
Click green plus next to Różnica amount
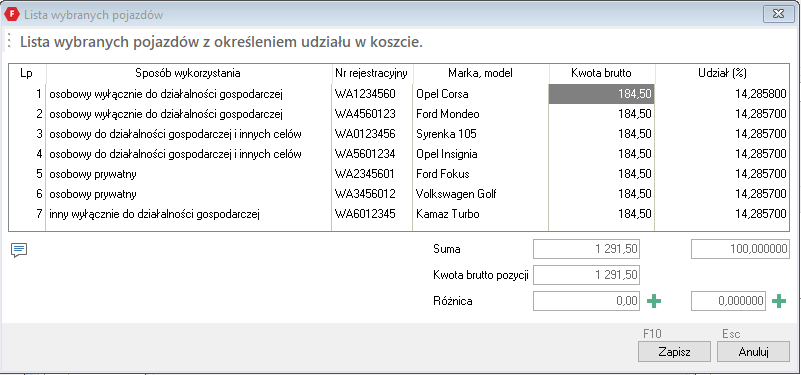tap(654, 301)
